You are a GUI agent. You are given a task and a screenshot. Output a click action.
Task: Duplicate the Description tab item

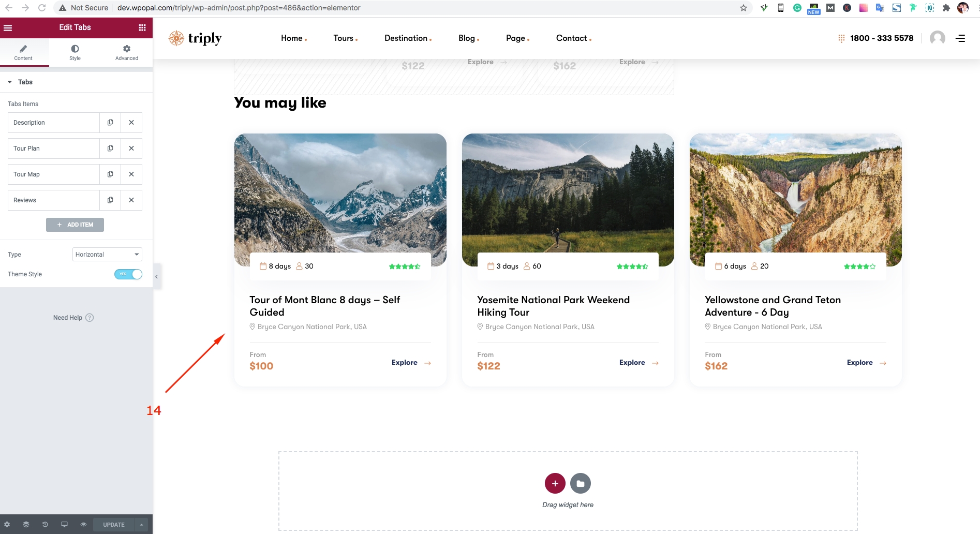tap(110, 123)
